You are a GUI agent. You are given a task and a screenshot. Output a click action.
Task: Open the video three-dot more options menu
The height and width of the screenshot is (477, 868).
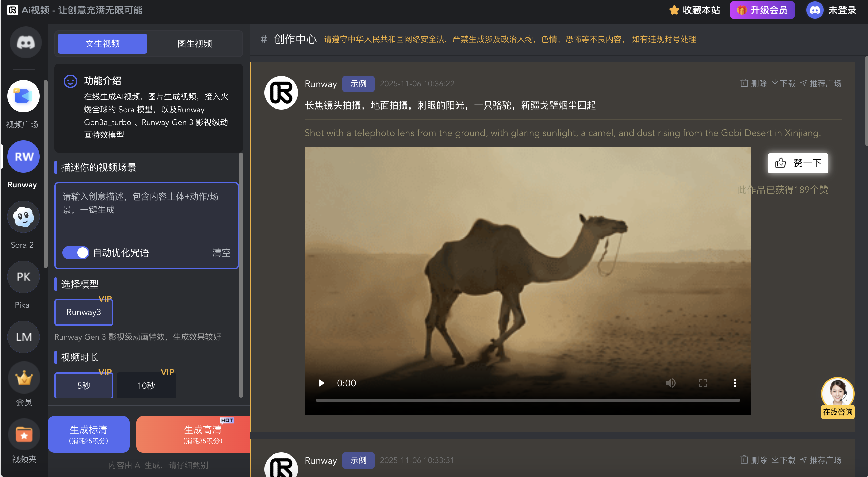[x=735, y=383]
